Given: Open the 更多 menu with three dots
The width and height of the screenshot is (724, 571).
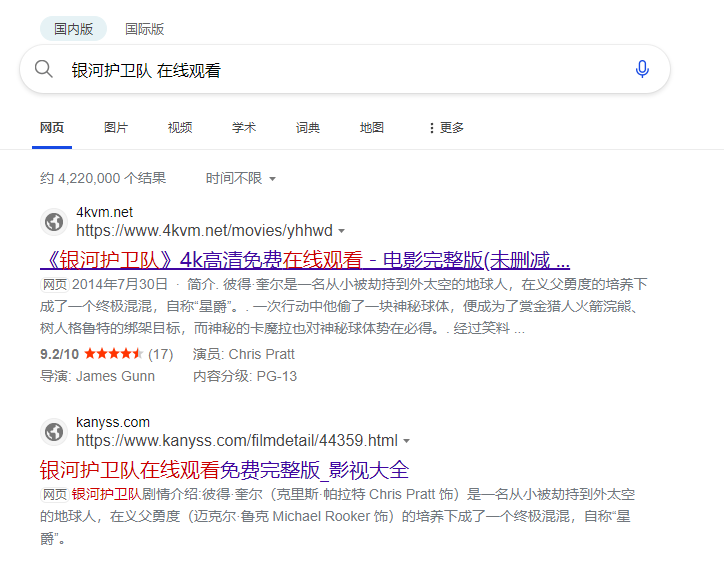Looking at the screenshot, I should [x=445, y=128].
